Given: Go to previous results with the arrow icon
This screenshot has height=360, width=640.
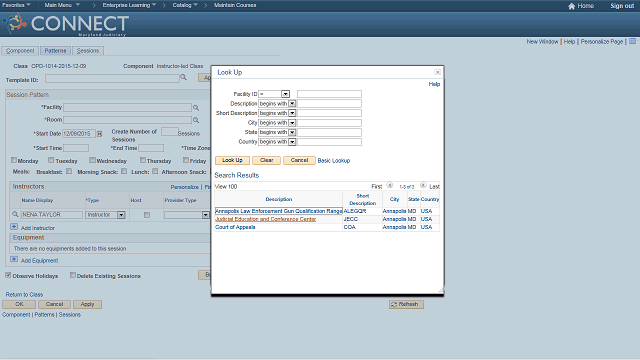Looking at the screenshot, I should click(x=390, y=185).
